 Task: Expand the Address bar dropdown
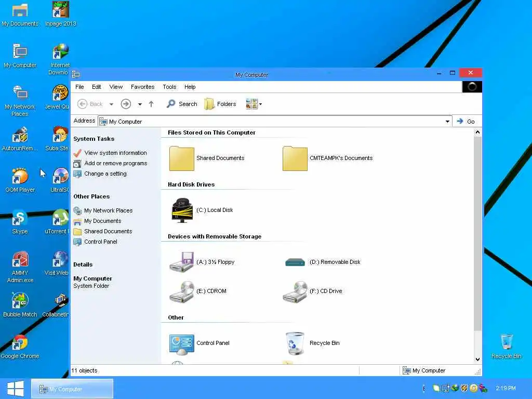pyautogui.click(x=447, y=122)
